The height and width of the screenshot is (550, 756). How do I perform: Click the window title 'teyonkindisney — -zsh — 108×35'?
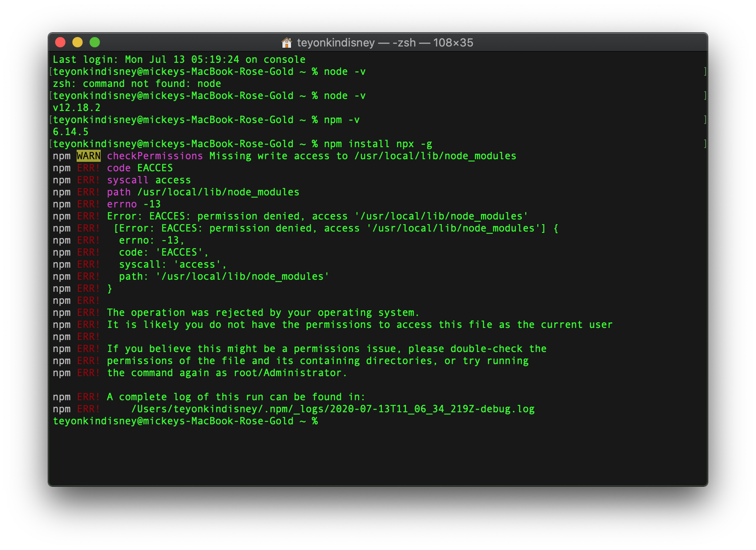tap(385, 43)
